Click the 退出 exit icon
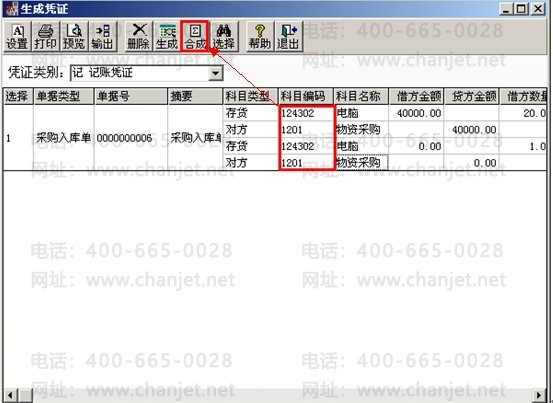This screenshot has width=553, height=403. coord(288,37)
